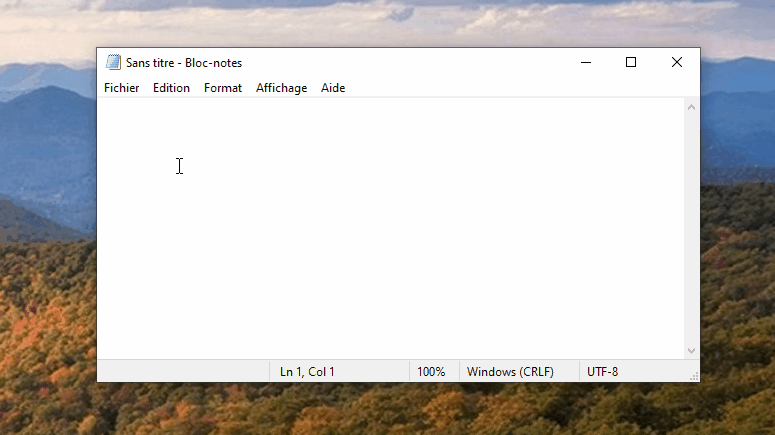The height and width of the screenshot is (435, 775).
Task: Click the scrollbar up arrow
Action: pos(691,107)
